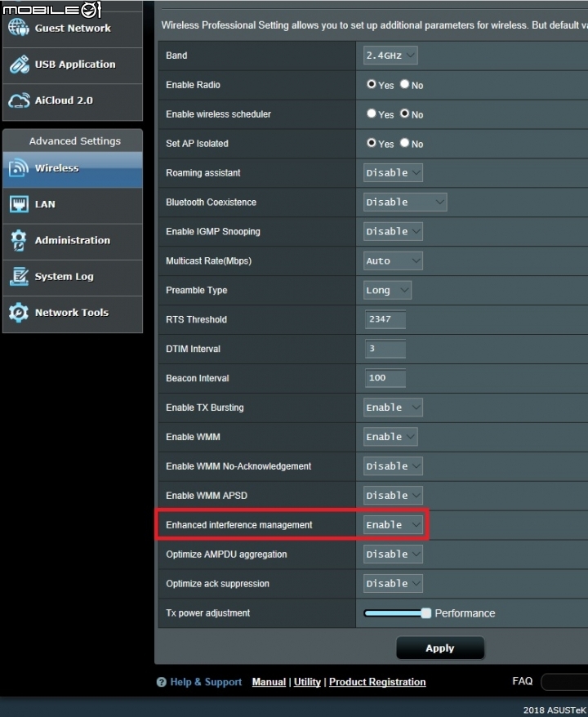Open the Enhanced interference management dropdown
The height and width of the screenshot is (717, 588).
click(393, 525)
